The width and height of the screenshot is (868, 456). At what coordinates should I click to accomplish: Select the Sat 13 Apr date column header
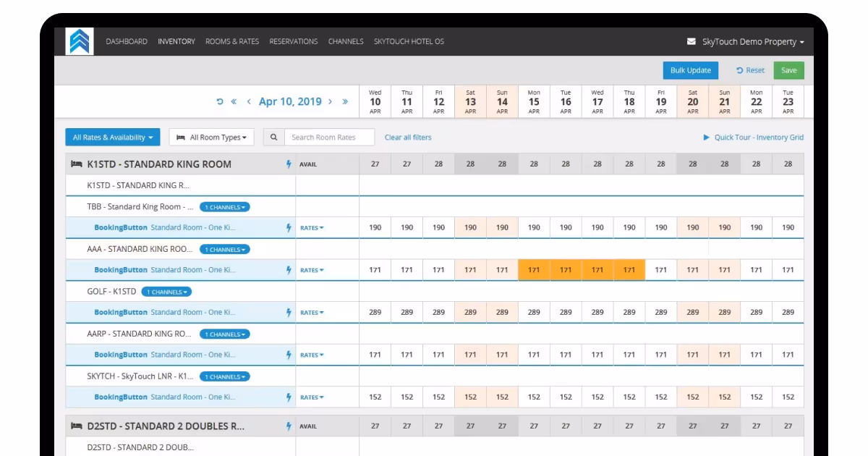[471, 102]
